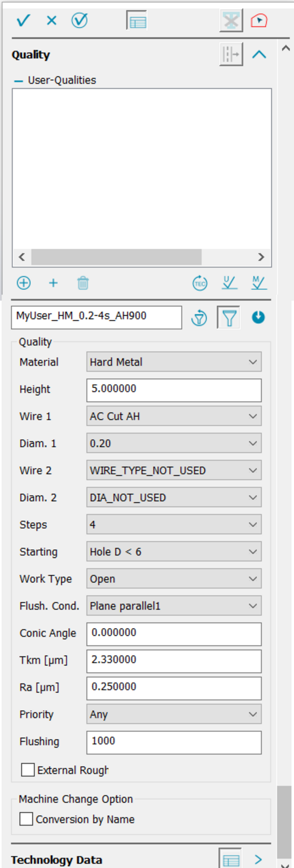Toggle the funnel filter button
This screenshot has height=868, width=294.
[x=229, y=318]
